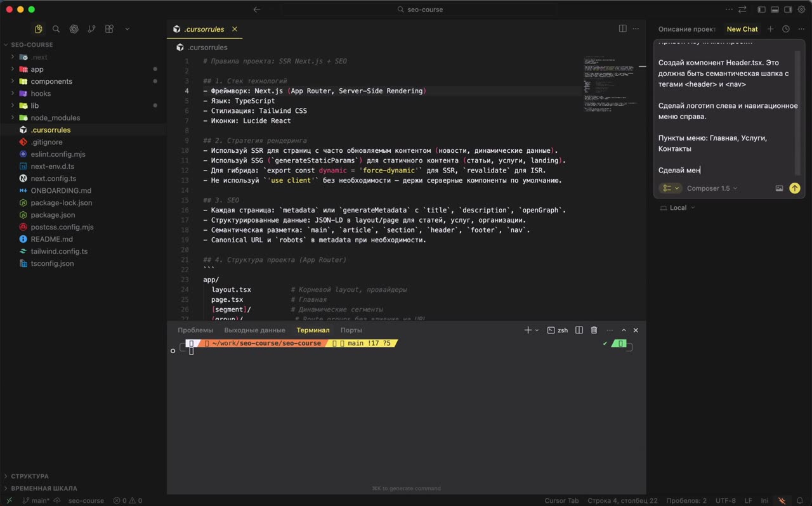Toggle Cursor Tab in status bar
812x506 pixels.
point(561,500)
